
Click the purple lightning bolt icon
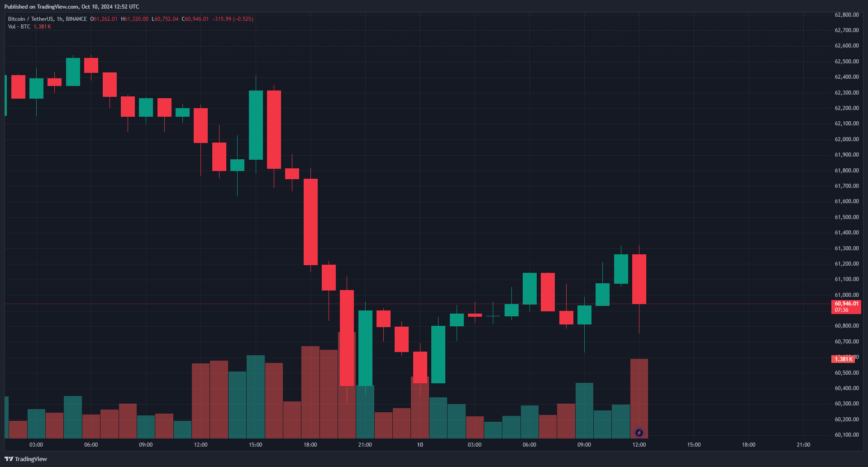[639, 433]
